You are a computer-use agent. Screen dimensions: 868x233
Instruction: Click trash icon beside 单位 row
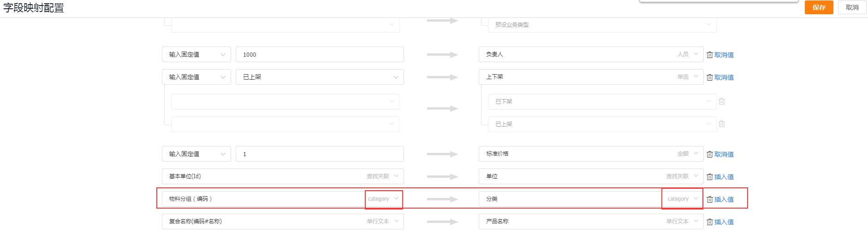pos(710,177)
